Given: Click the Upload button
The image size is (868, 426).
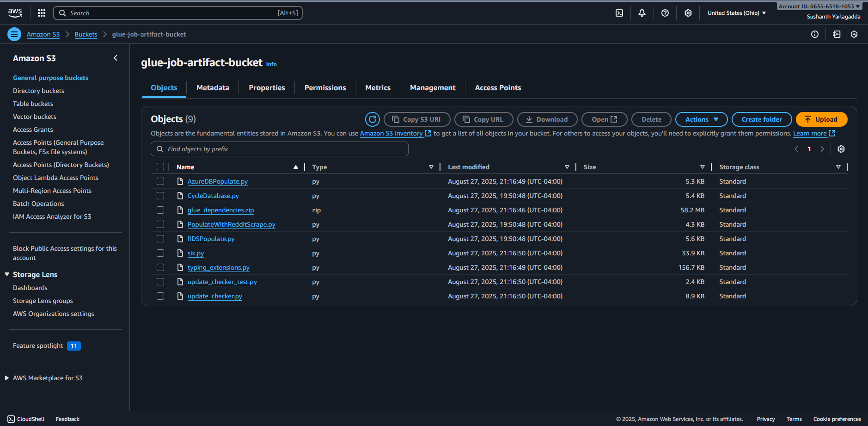Looking at the screenshot, I should coord(821,119).
